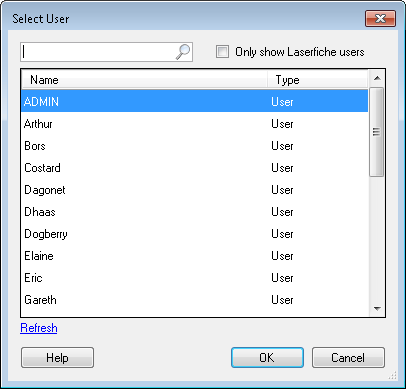Sort list by Type column header

pyautogui.click(x=318, y=80)
